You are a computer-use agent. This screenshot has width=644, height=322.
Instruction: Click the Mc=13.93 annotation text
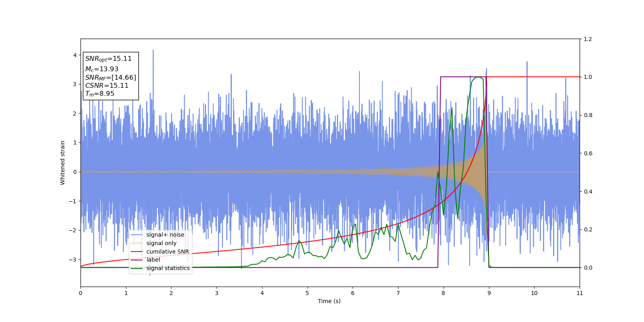coord(102,69)
